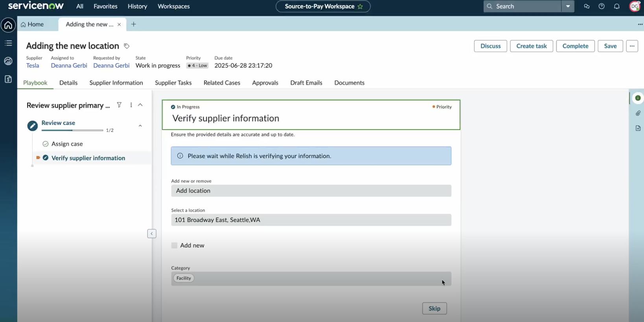Switch to the Draft Emails tab

coord(306,83)
